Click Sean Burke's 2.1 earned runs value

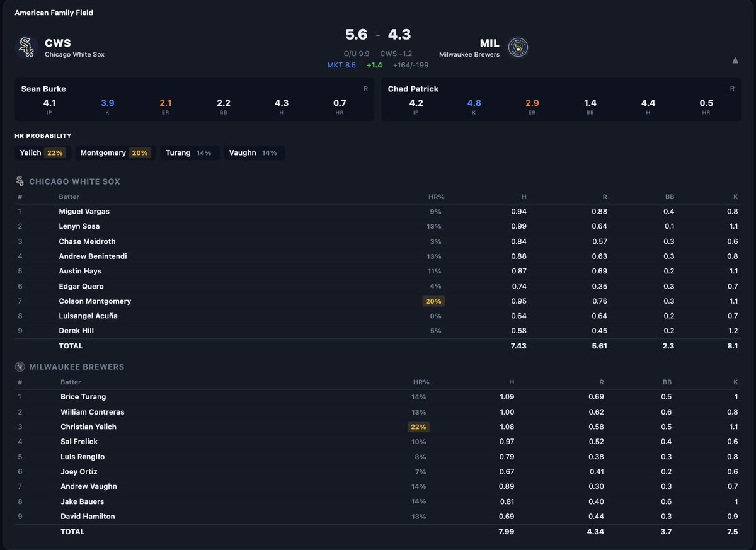click(165, 103)
